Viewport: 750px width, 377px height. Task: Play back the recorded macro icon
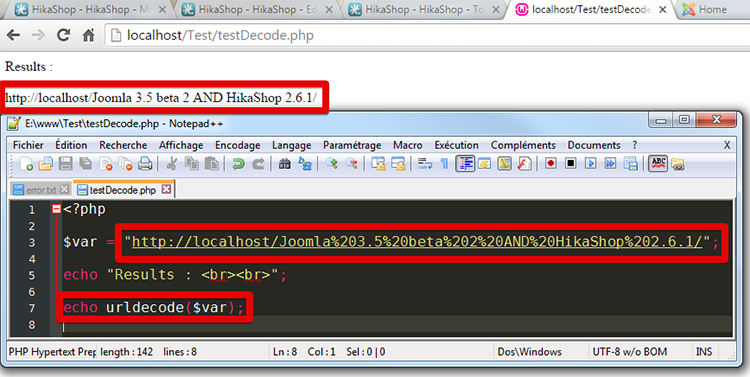591,164
